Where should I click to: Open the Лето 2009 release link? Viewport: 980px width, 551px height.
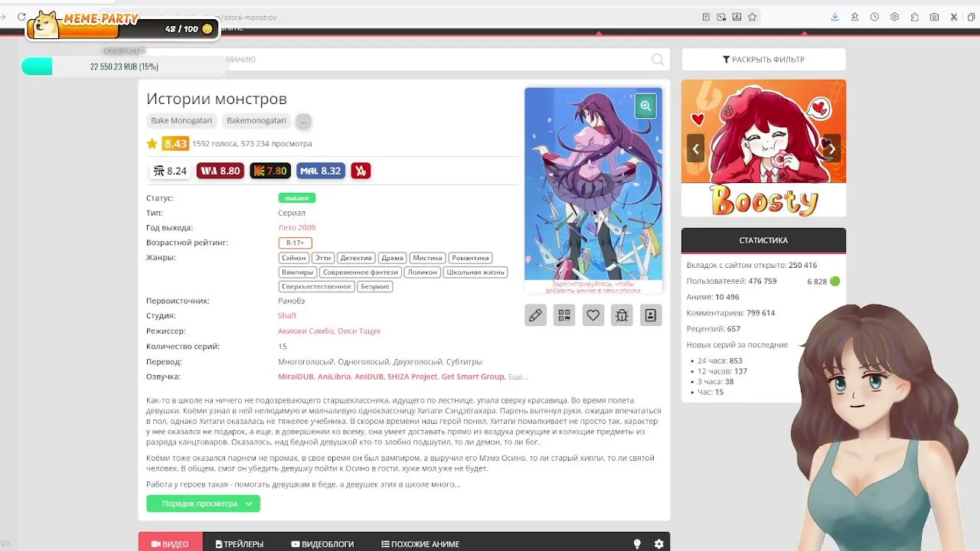(x=296, y=227)
